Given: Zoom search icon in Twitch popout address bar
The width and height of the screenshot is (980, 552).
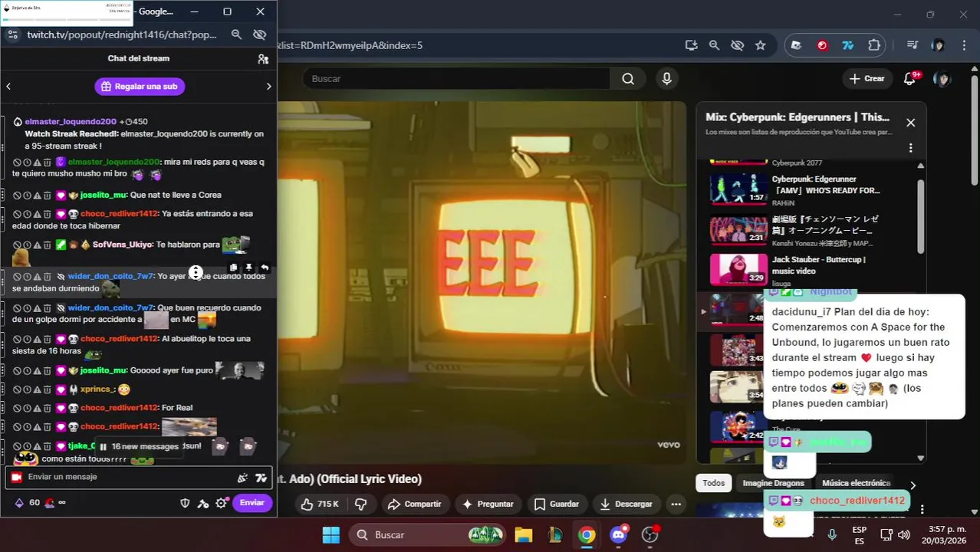Looking at the screenshot, I should (x=236, y=34).
